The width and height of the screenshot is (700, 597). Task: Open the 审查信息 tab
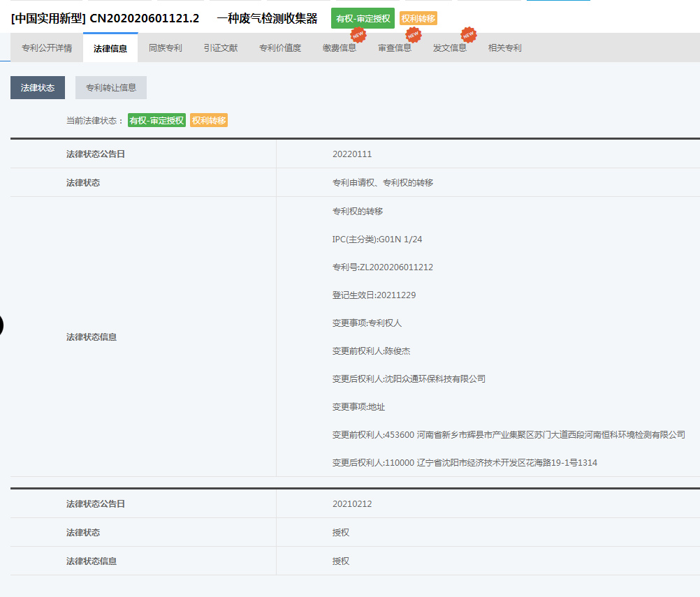395,48
